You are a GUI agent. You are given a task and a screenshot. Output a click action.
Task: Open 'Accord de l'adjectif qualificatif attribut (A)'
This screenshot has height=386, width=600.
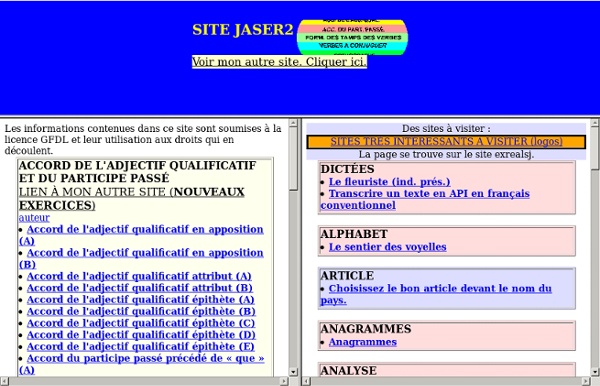[x=139, y=276]
